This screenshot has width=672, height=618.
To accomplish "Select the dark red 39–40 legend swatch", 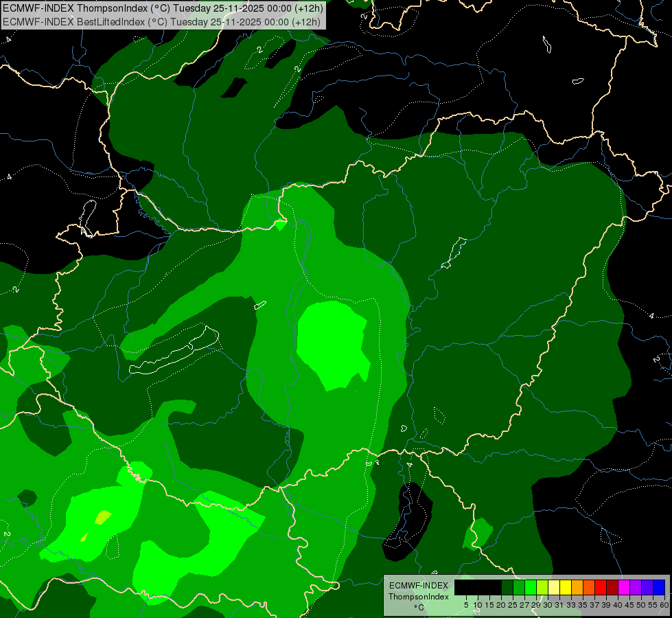I will tap(612, 587).
